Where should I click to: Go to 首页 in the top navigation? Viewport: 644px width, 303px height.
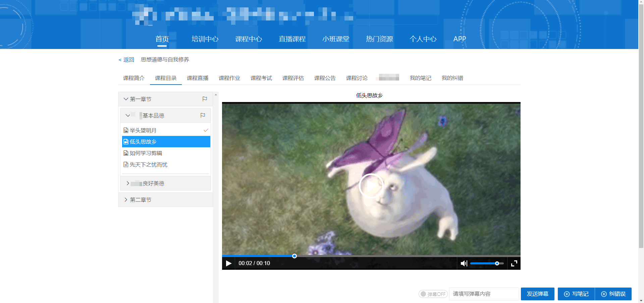tap(162, 39)
